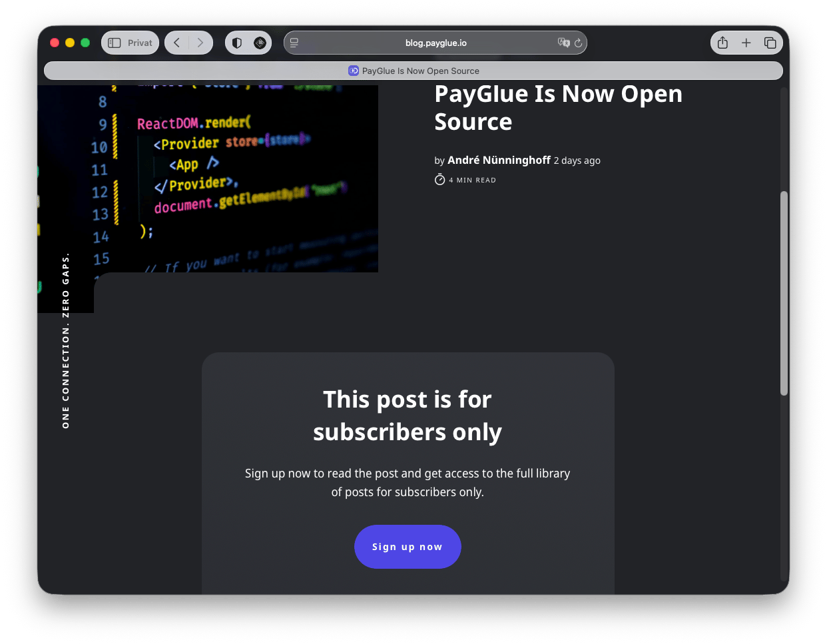Click the vertical page scrollbar
Image resolution: width=827 pixels, height=644 pixels.
click(784, 293)
